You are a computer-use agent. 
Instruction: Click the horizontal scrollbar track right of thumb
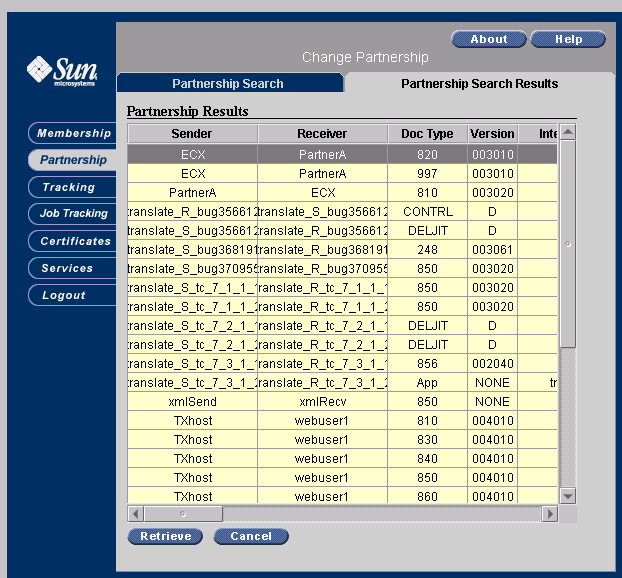point(382,514)
